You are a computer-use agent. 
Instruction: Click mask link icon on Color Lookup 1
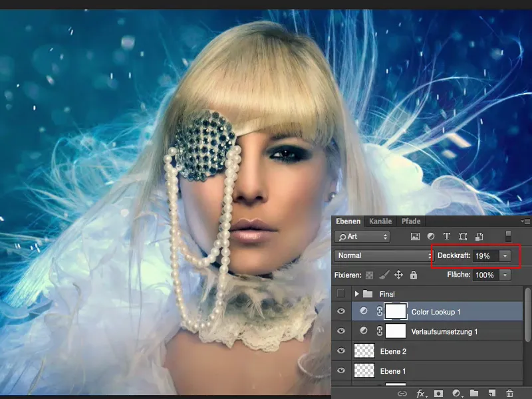pyautogui.click(x=379, y=311)
